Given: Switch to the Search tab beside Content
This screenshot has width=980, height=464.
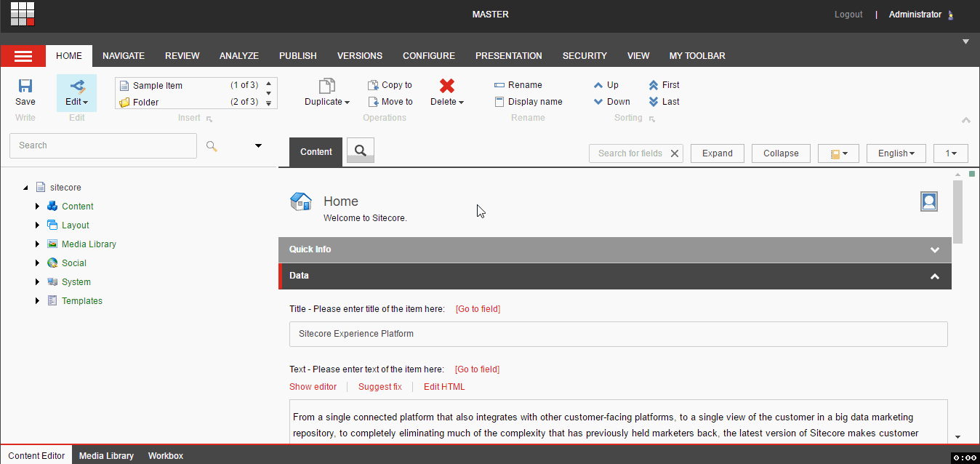Looking at the screenshot, I should 360,152.
